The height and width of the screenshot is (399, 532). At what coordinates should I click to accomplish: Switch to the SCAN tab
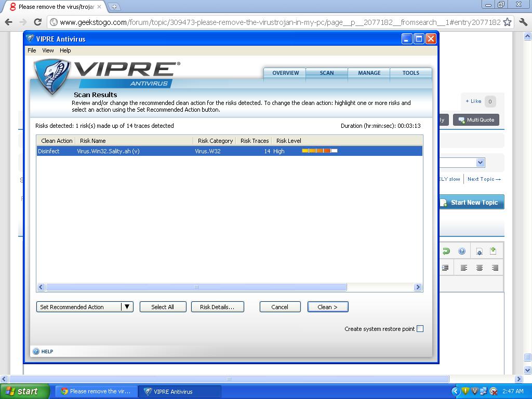pos(327,73)
